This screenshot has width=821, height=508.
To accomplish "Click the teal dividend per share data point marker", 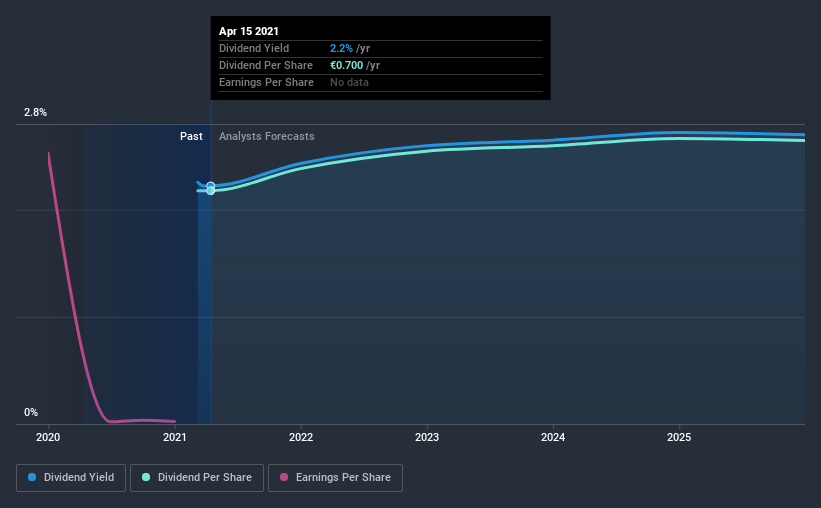I will click(x=210, y=191).
